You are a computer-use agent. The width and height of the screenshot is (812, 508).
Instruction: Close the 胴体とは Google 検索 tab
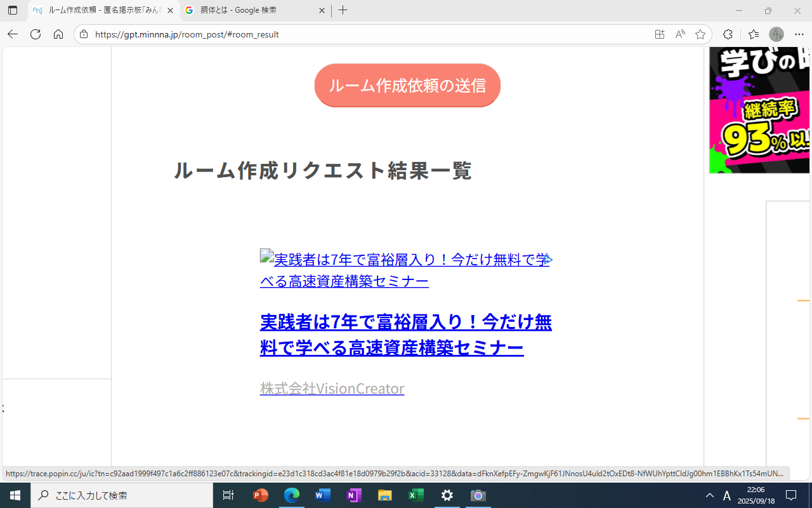[322, 11]
